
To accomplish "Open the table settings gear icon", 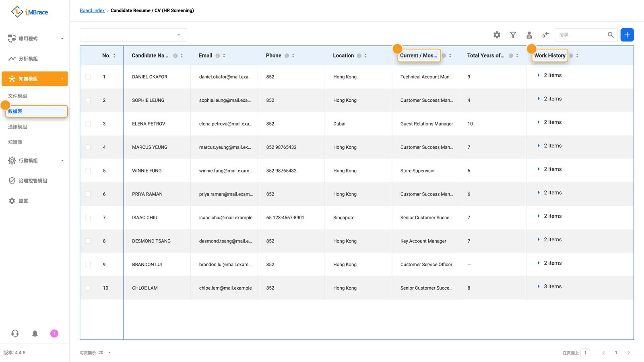I will click(497, 35).
